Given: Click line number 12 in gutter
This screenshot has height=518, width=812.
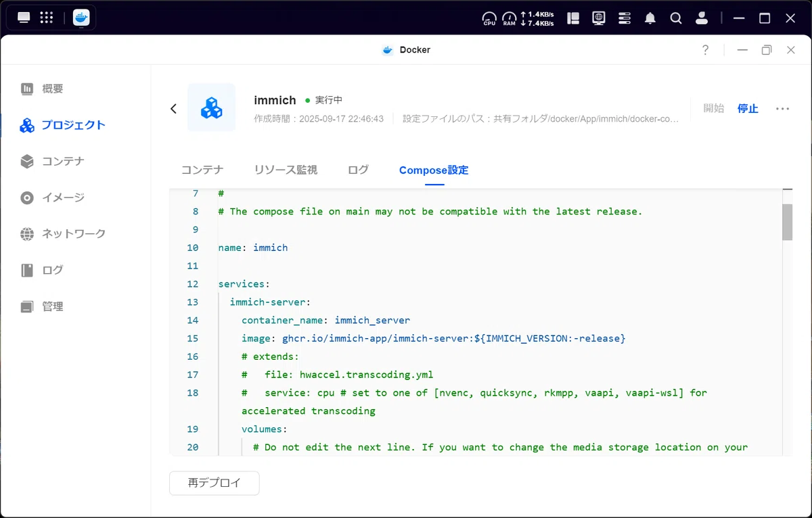Looking at the screenshot, I should point(192,284).
